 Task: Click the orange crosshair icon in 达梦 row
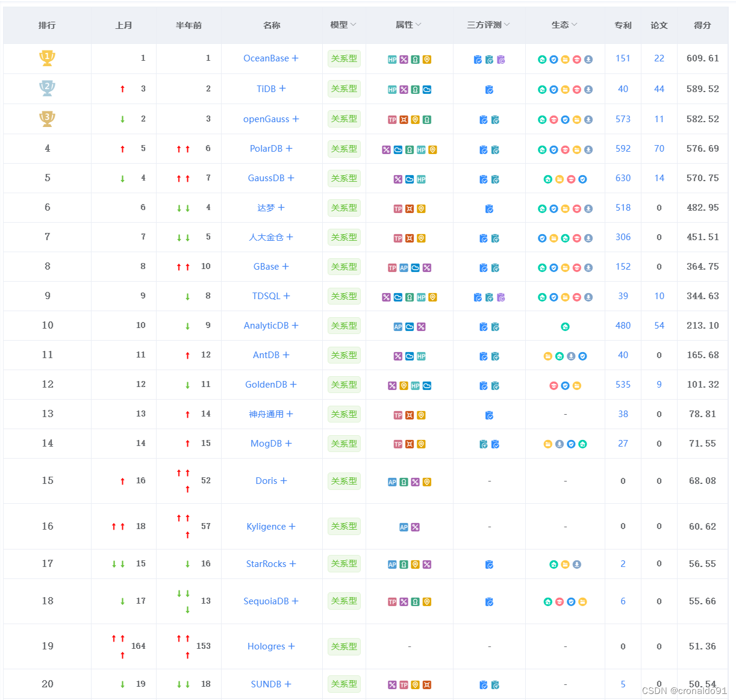click(410, 209)
